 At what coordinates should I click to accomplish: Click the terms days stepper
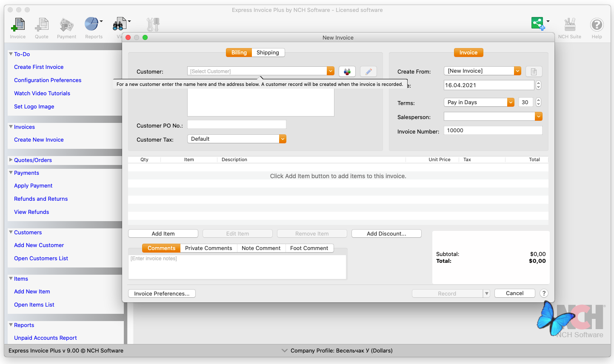(x=538, y=102)
